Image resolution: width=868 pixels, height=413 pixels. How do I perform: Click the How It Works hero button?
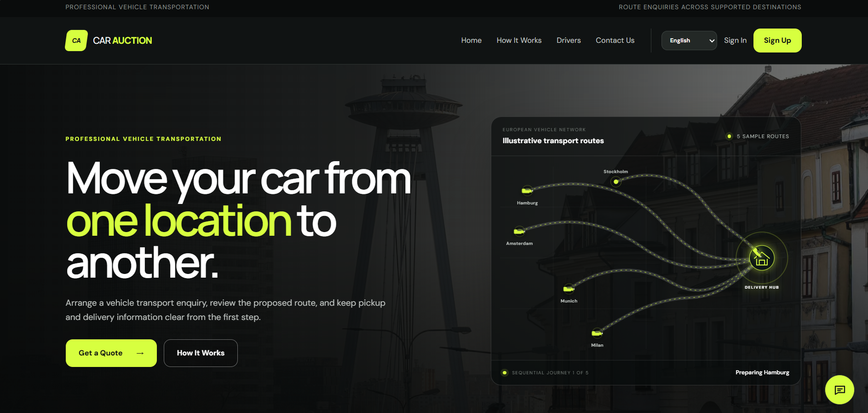201,353
